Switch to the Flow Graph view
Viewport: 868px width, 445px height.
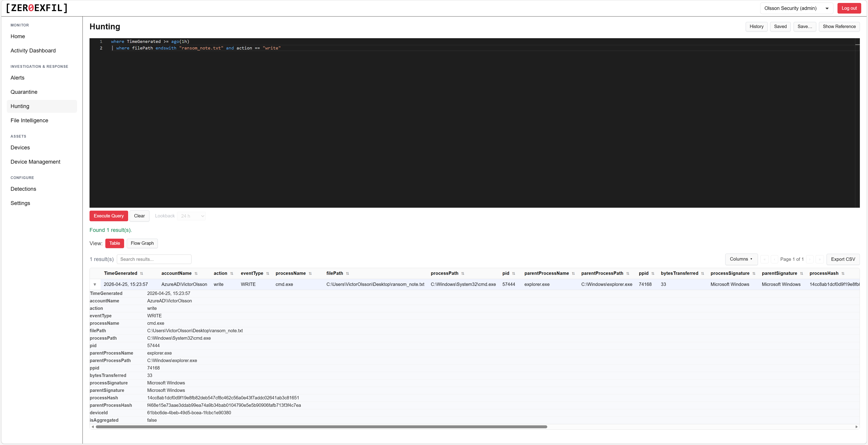tap(142, 243)
